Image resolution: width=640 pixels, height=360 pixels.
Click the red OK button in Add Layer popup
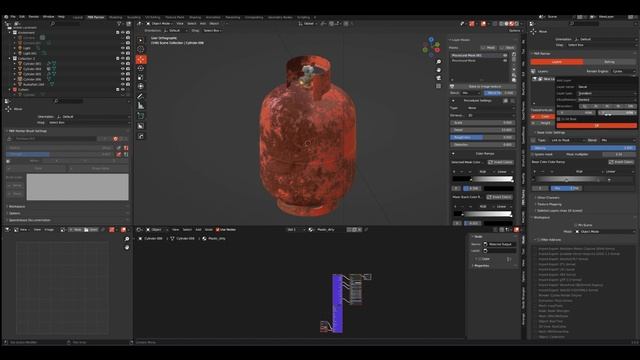[596, 126]
